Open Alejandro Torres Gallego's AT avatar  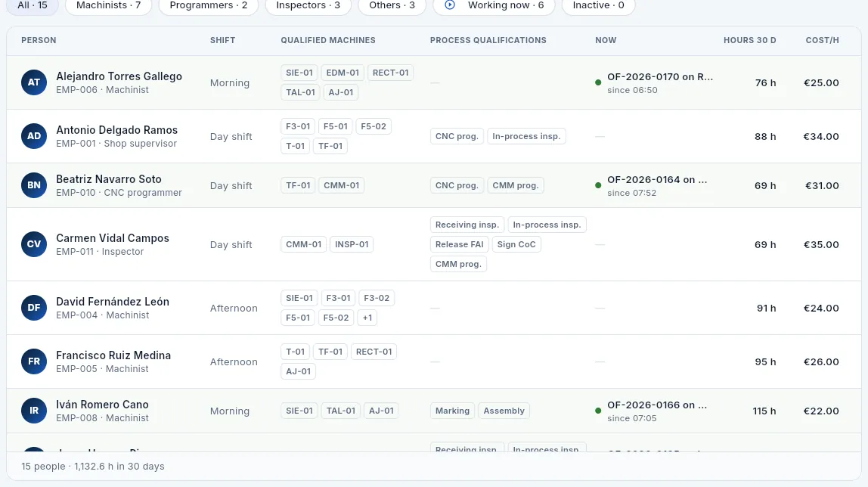coord(34,82)
